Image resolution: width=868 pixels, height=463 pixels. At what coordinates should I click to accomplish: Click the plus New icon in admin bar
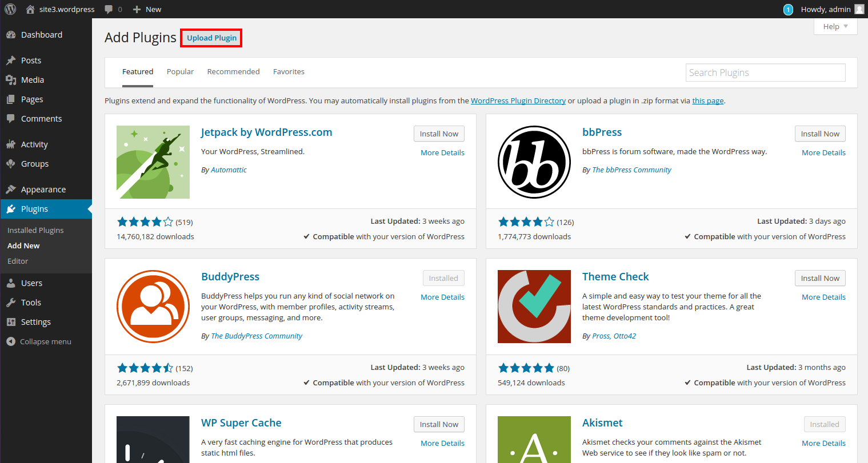point(137,9)
